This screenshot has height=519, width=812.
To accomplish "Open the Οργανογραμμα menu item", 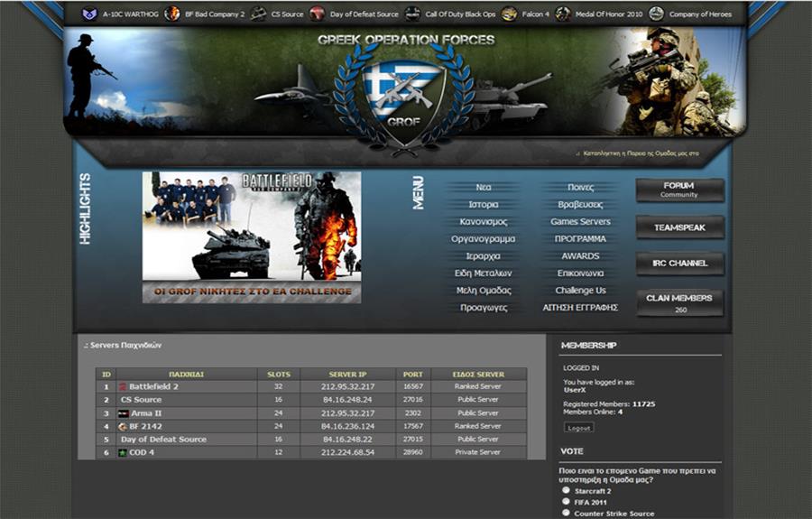I will (x=484, y=239).
